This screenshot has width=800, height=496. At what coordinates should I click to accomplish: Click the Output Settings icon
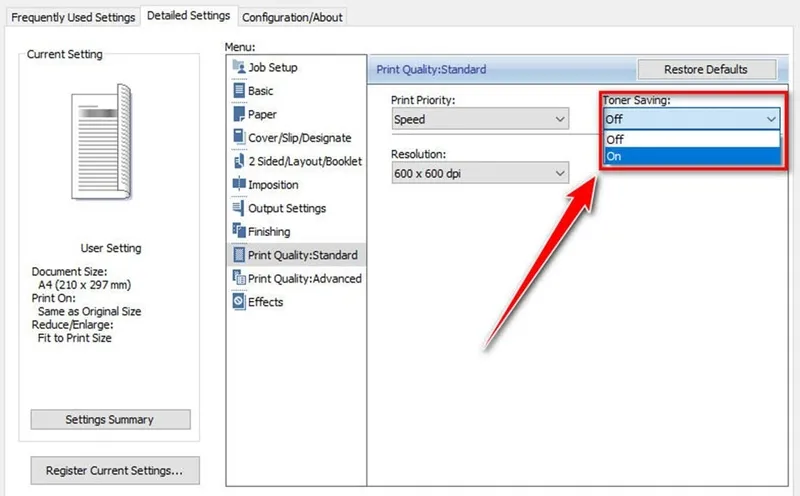(238, 208)
